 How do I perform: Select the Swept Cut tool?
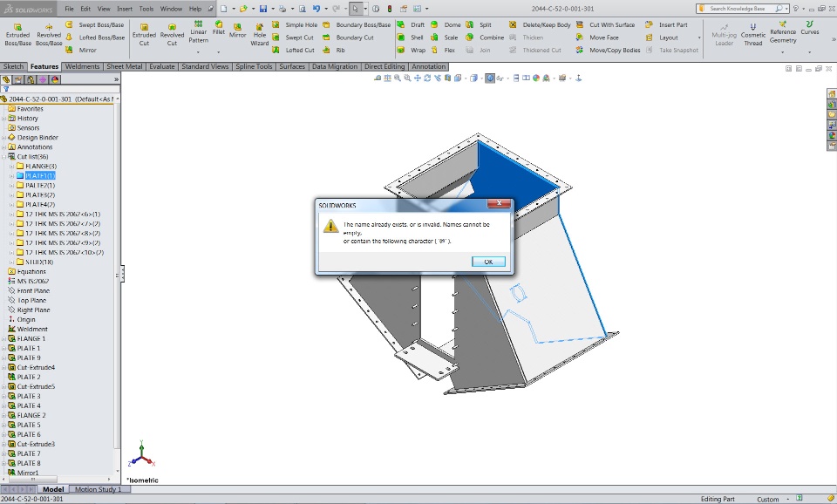(x=293, y=37)
